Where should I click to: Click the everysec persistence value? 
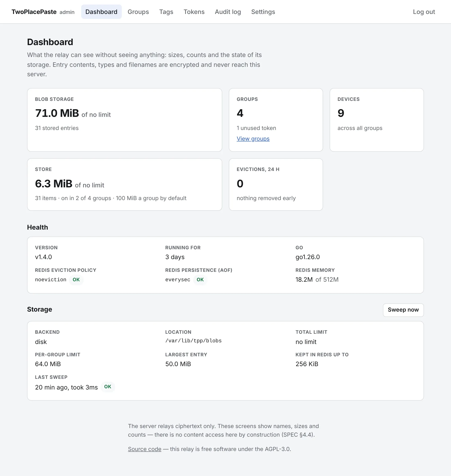tap(178, 280)
